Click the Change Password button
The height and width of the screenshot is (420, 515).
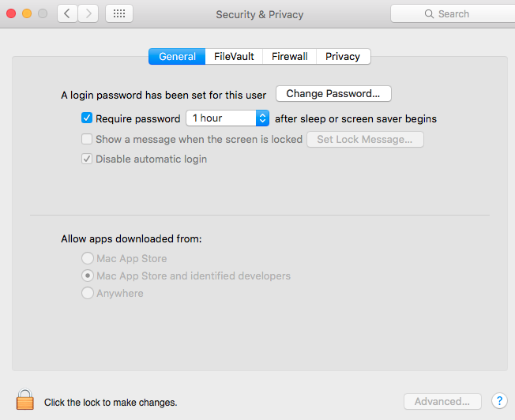pyautogui.click(x=333, y=94)
